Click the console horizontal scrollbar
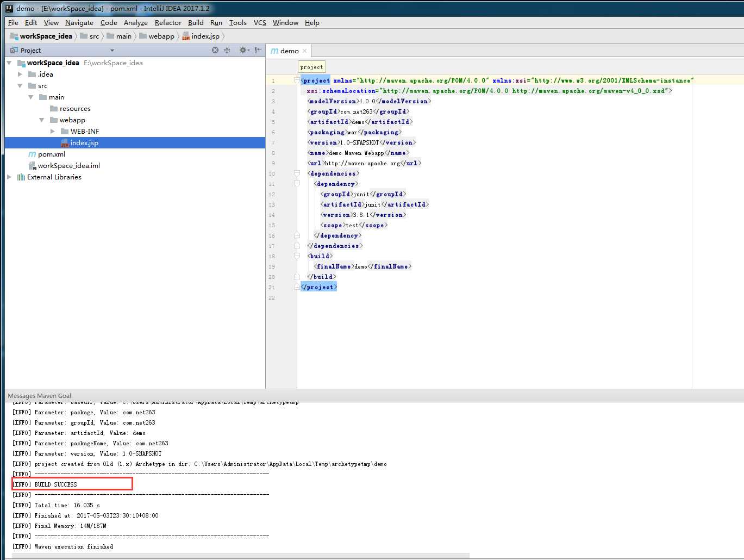744x560 pixels. [x=241, y=556]
